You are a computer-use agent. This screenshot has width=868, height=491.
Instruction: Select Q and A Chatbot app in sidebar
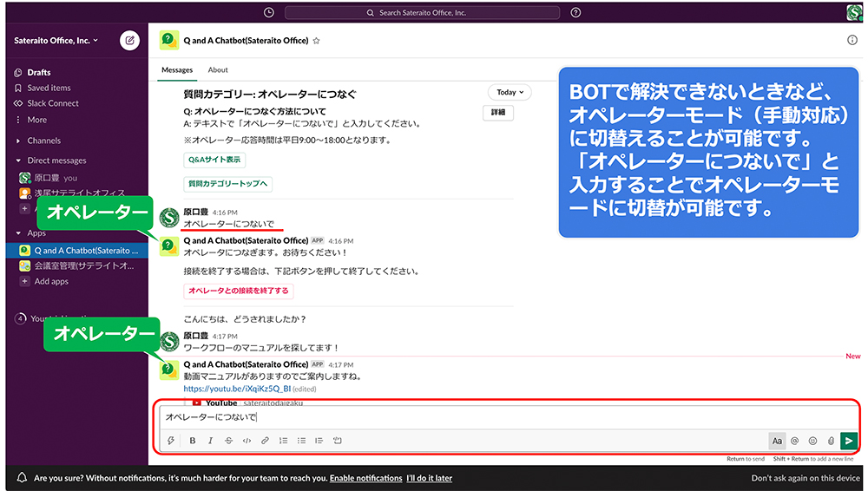point(77,250)
